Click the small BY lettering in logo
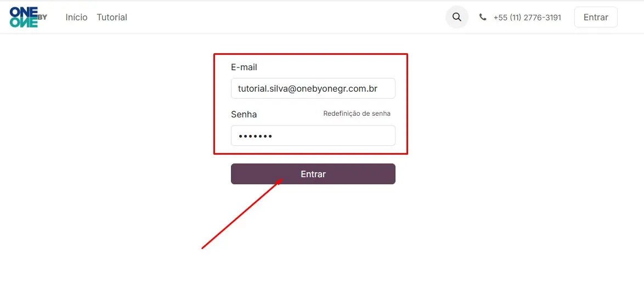This screenshot has width=644, height=288. [43, 17]
